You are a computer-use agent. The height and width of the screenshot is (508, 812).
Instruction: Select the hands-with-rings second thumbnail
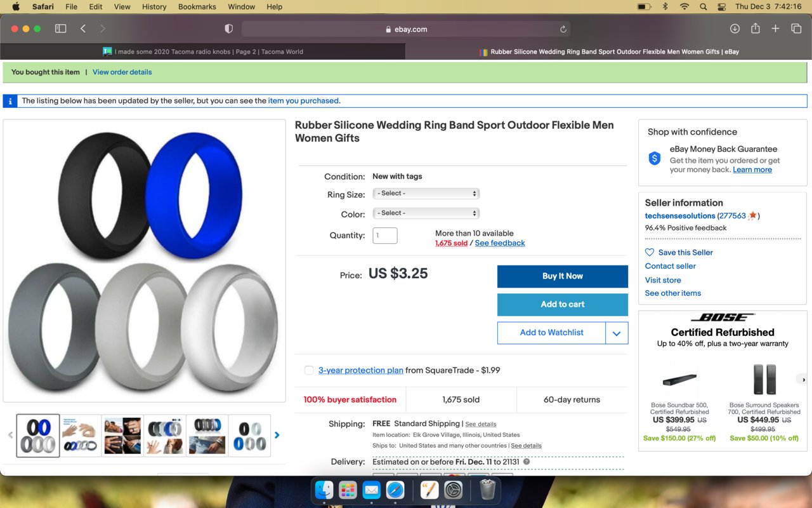(81, 436)
